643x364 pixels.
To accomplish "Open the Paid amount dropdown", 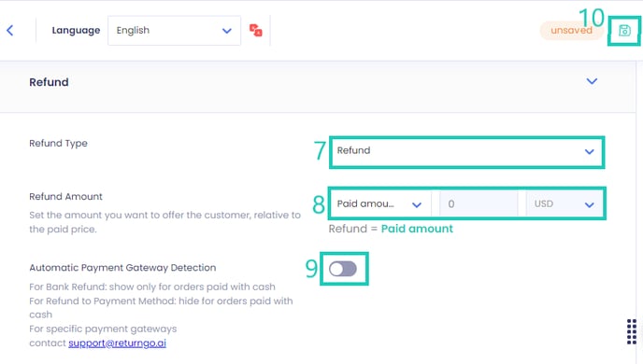I will click(379, 203).
